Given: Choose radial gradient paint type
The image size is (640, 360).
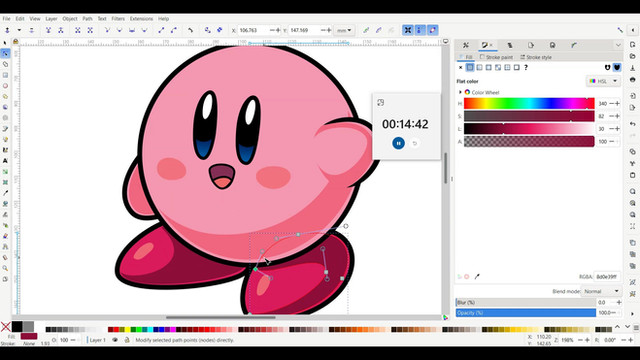Looking at the screenshot, I should (489, 67).
